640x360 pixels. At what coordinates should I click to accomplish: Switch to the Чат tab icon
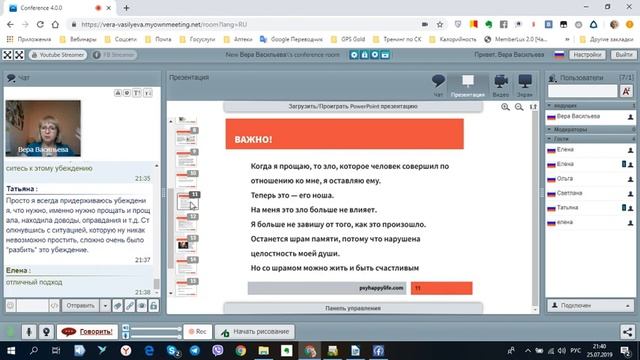click(x=438, y=85)
